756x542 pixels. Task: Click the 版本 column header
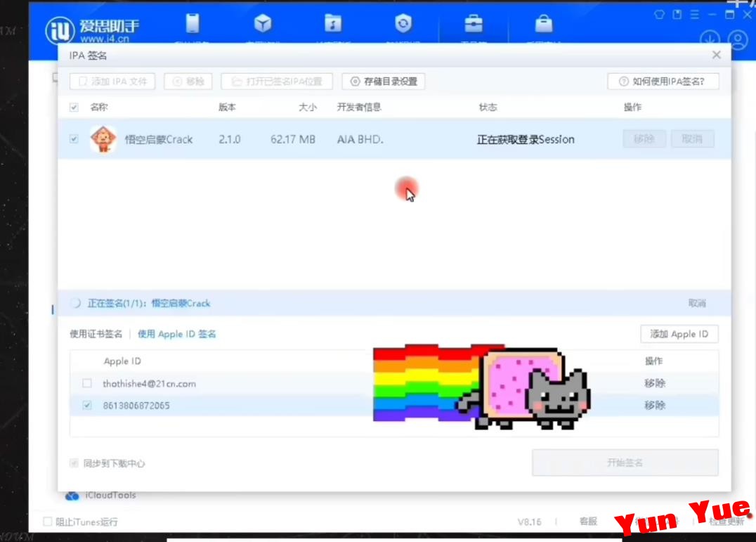click(227, 107)
